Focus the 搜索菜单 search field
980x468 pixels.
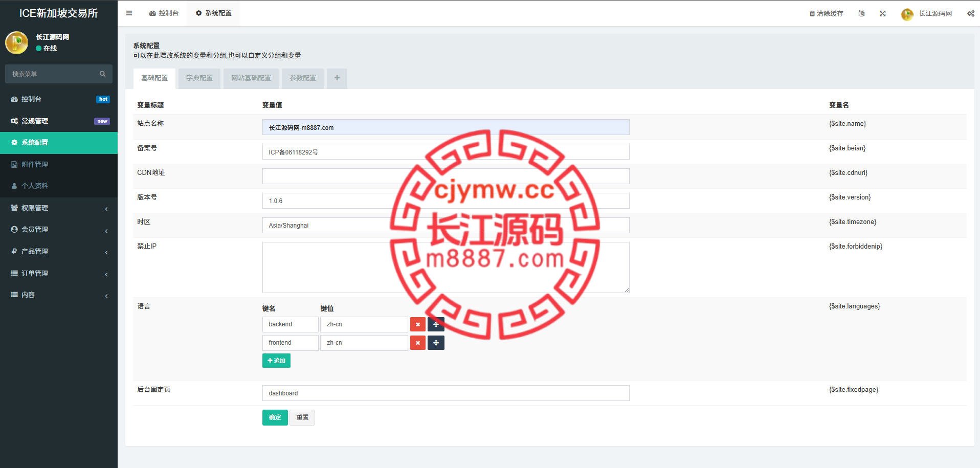click(51, 74)
